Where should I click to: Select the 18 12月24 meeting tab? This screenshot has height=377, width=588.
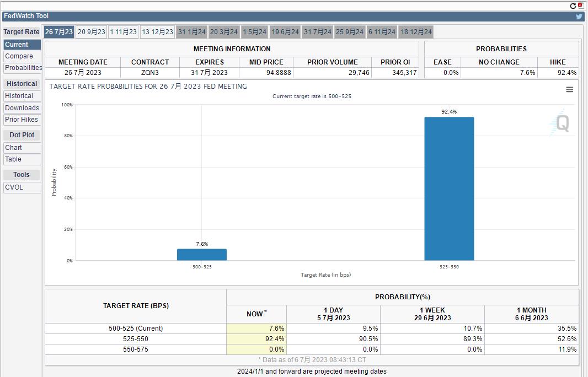click(x=416, y=32)
